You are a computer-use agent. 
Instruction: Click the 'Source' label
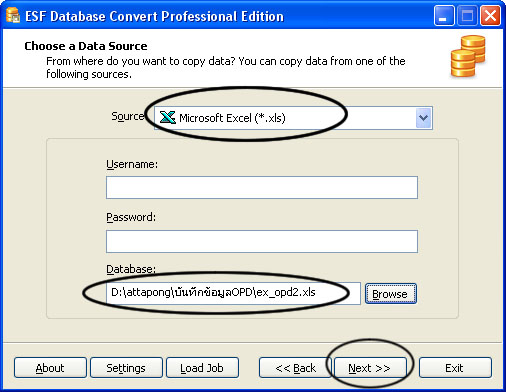pyautogui.click(x=128, y=116)
